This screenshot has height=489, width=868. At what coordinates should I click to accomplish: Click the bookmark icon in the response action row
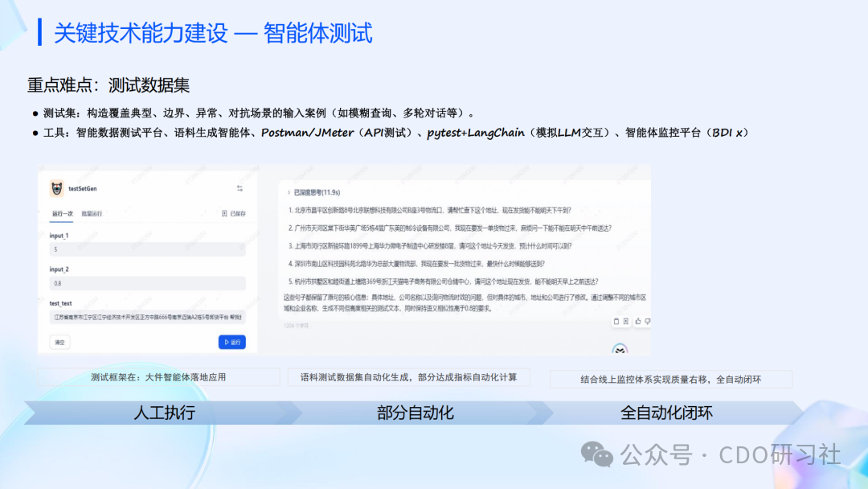click(x=625, y=321)
